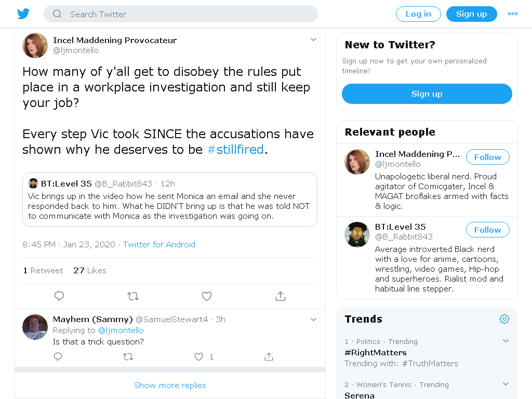Expand Serena trend options chevron
Image resolution: width=532 pixels, height=399 pixels.
pos(506,384)
